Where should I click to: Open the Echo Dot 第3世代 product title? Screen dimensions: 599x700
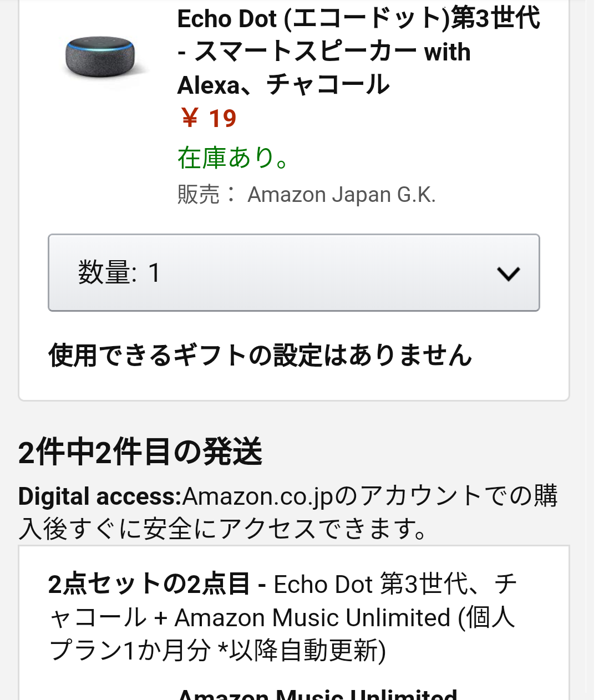pyautogui.click(x=358, y=52)
